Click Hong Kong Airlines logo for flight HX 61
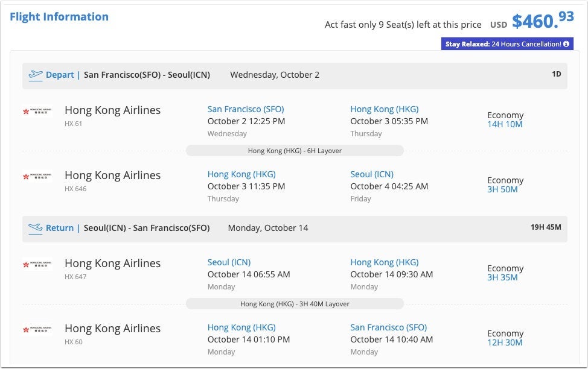The width and height of the screenshot is (588, 369). tap(37, 111)
